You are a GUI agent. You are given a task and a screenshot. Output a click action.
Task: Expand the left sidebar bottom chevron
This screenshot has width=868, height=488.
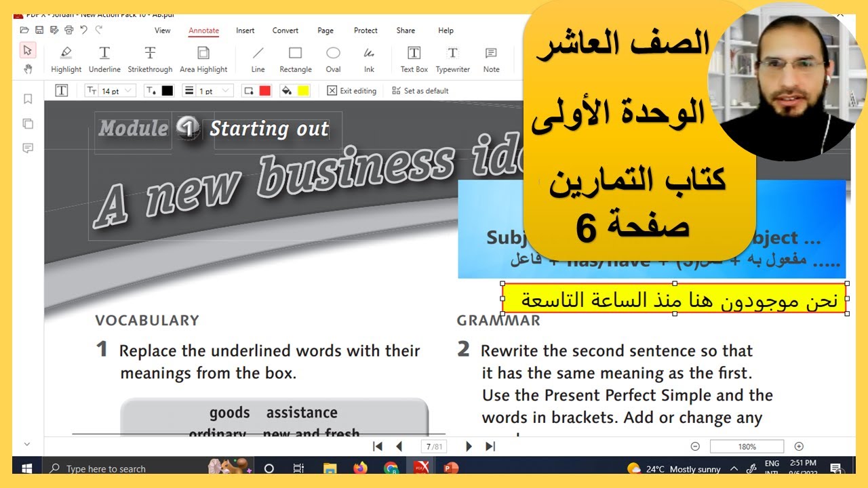[x=27, y=445]
